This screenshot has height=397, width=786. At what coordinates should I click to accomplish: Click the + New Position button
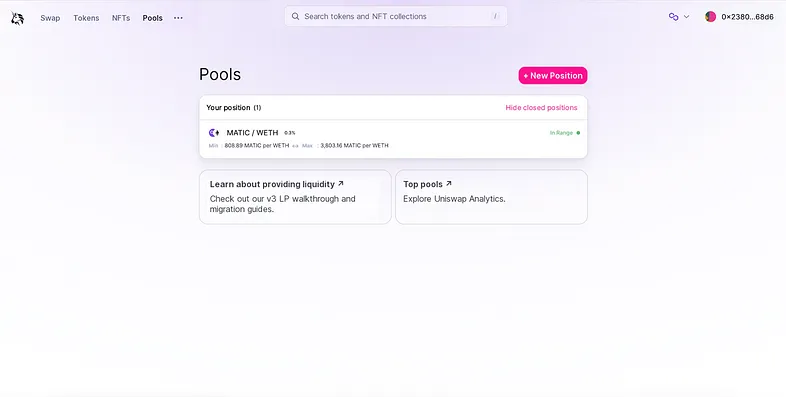tap(553, 76)
